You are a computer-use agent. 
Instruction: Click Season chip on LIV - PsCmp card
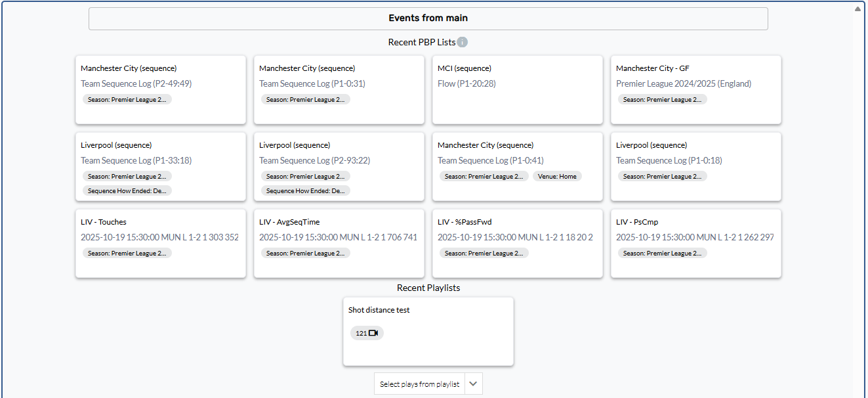point(663,253)
